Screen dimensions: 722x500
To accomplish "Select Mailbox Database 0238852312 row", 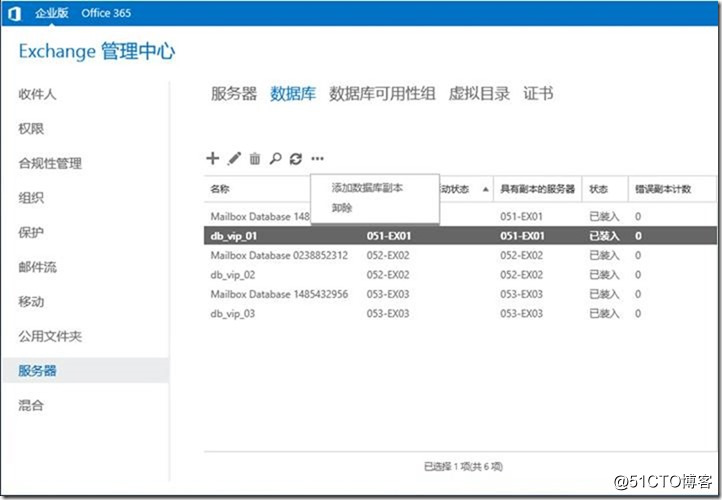I will point(460,255).
